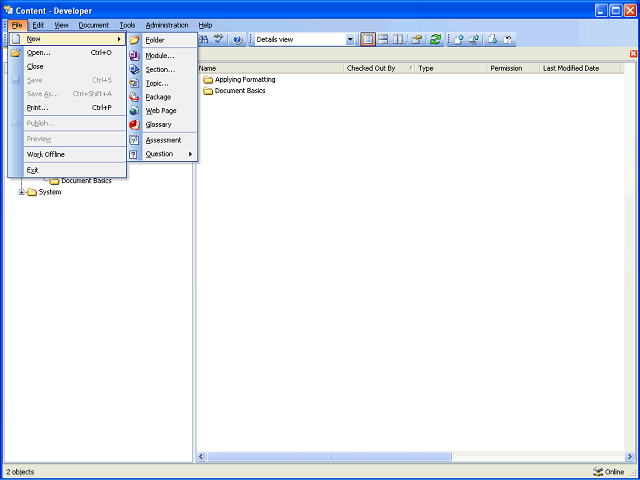Open the Tools menu
This screenshot has width=640, height=480.
click(127, 25)
